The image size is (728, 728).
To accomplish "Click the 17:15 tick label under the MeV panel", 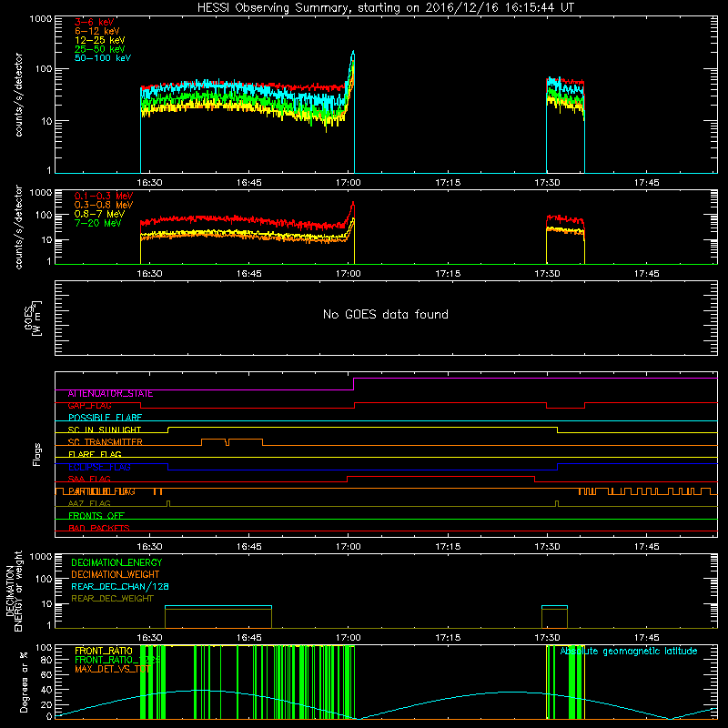I will 448,274.
